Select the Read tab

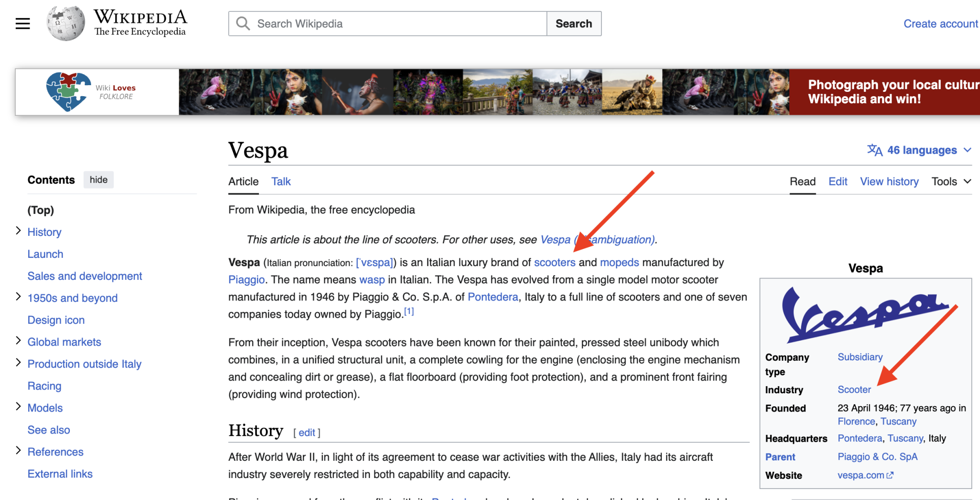802,182
